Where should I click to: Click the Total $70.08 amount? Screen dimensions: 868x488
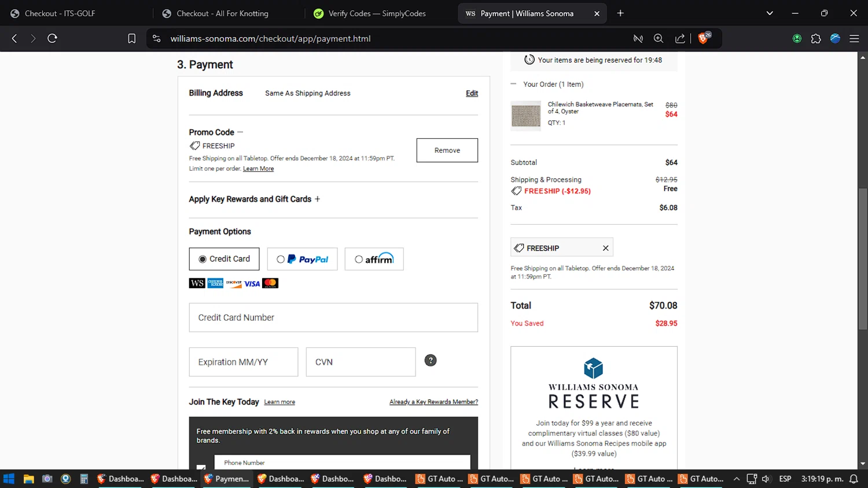pyautogui.click(x=663, y=305)
